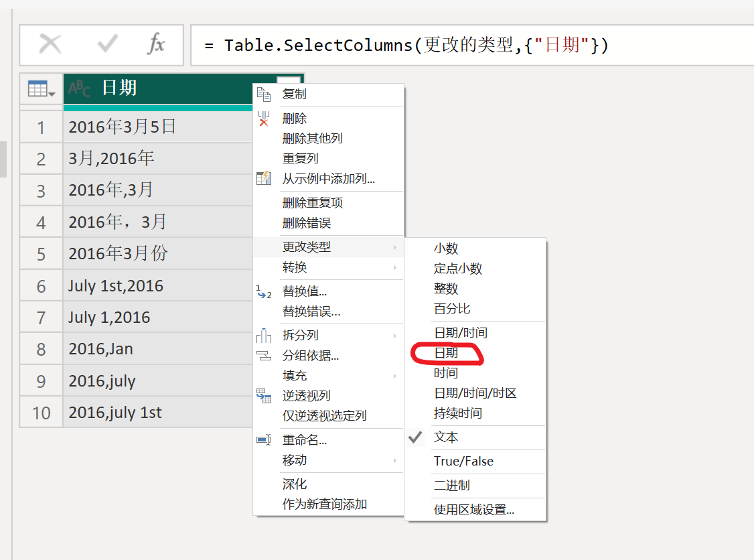Choose 删除重复项 from context menu
Viewport: 754px width, 560px height.
pos(313,203)
